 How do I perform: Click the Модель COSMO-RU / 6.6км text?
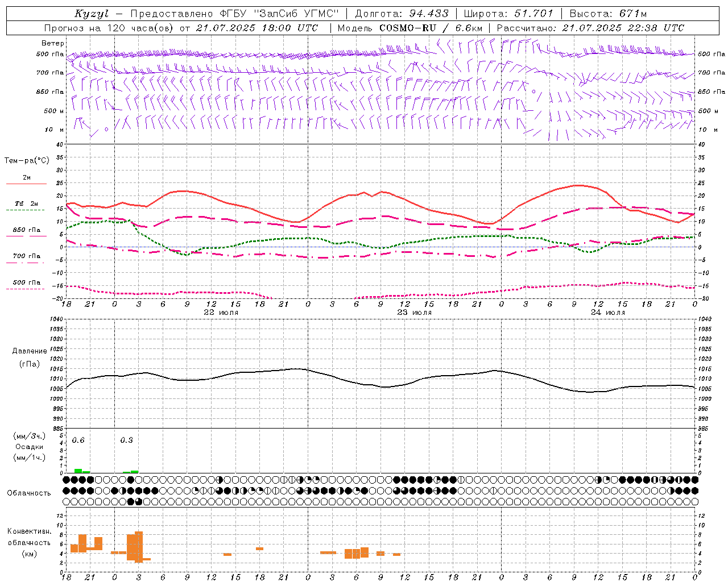[x=409, y=28]
